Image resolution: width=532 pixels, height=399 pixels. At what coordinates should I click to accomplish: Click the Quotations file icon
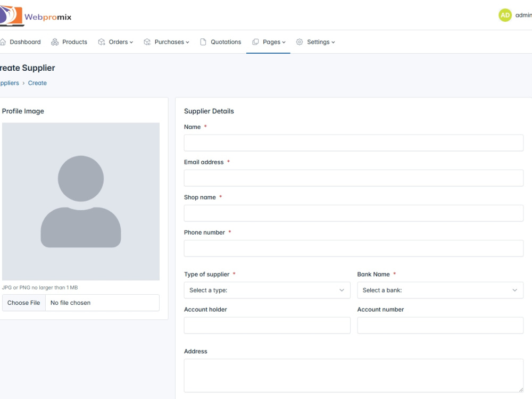[x=203, y=41]
